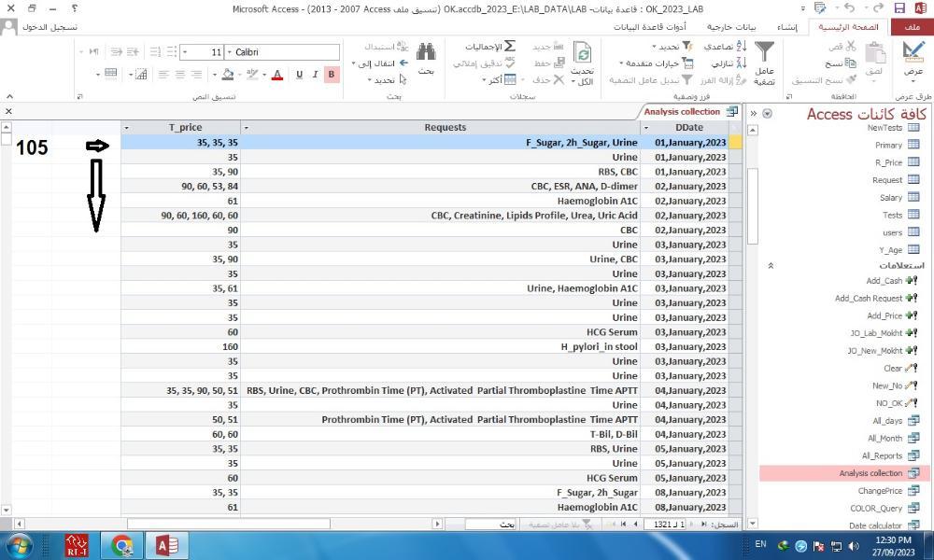Viewport: 934px width, 560px height.
Task: Click cell H_pylori_in stool
Action: 441,346
